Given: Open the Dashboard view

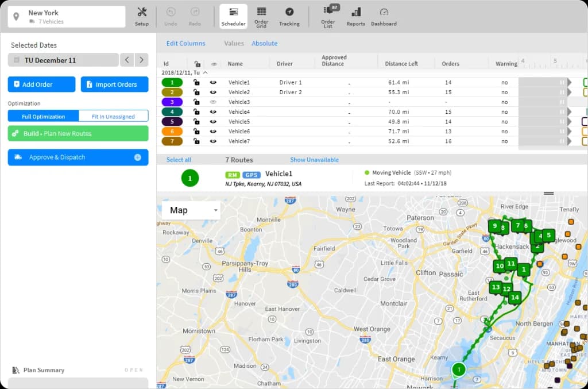Looking at the screenshot, I should point(384,16).
